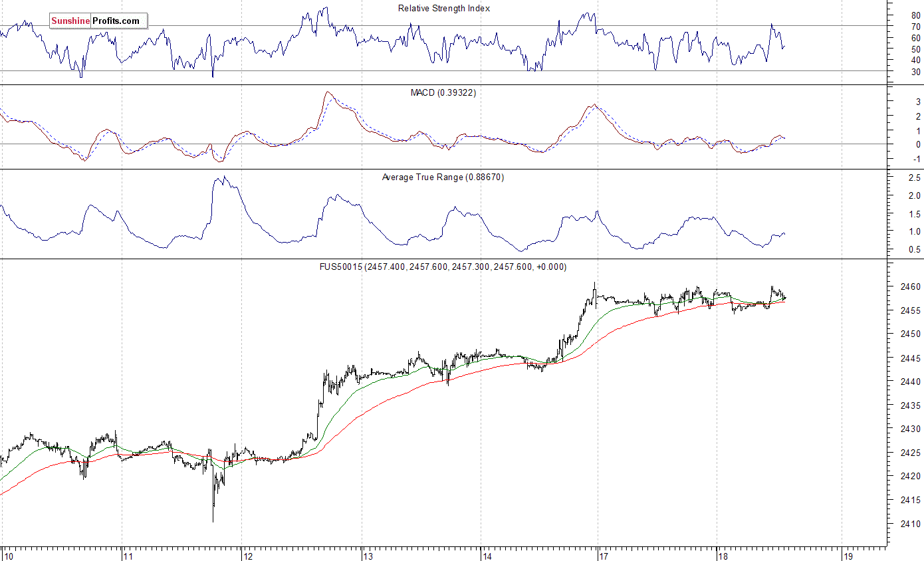This screenshot has height=561, width=924.
Task: Click the ATR axis value 2.5
Action: [915, 177]
